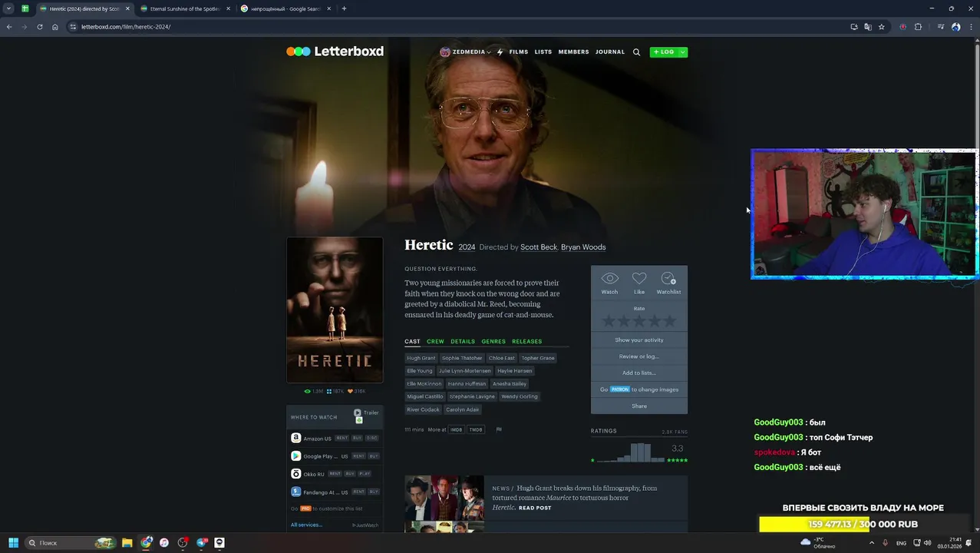Switch to the GENRES tab

(493, 341)
